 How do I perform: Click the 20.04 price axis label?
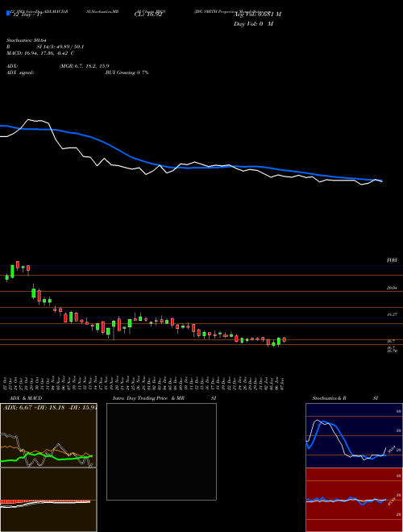click(x=392, y=288)
